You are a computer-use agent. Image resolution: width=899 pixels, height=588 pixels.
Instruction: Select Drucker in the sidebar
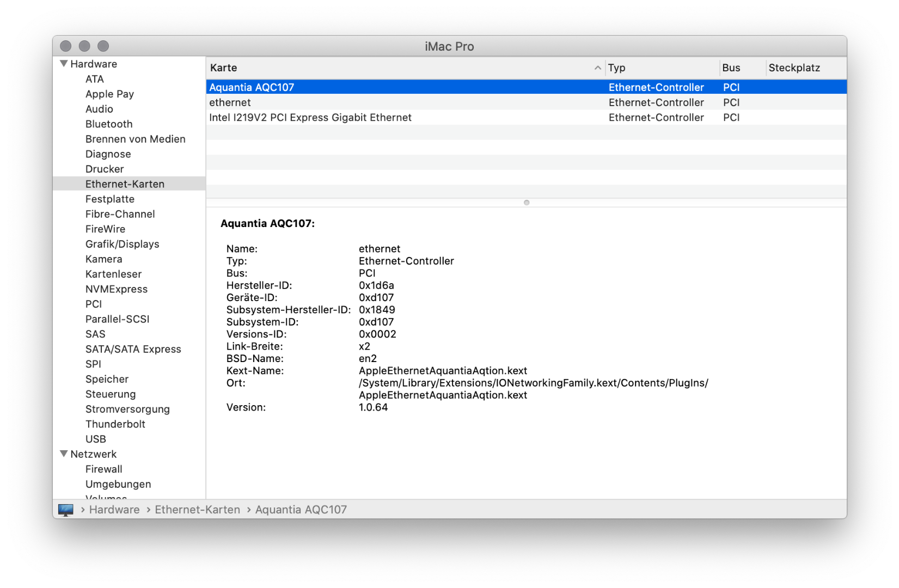105,169
